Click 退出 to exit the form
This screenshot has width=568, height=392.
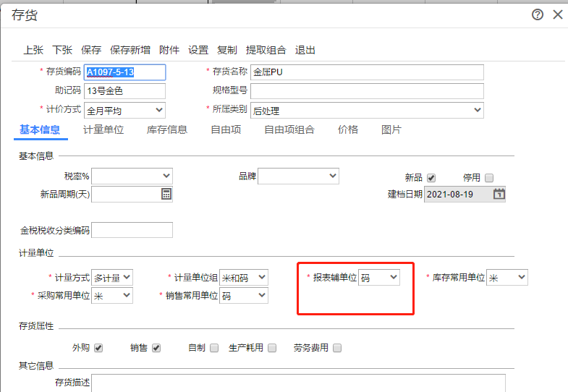[305, 50]
